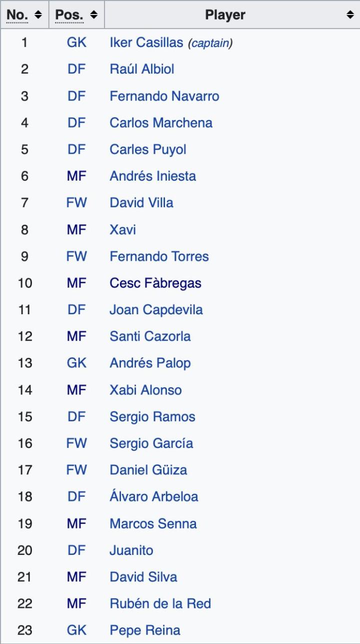Click the GK position link for Iker Casillas
The width and height of the screenshot is (360, 644).
click(76, 43)
